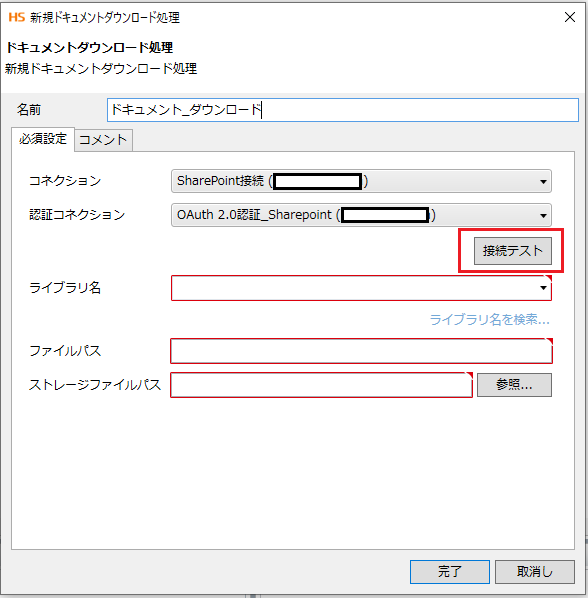Click the 取消し button
This screenshot has width=588, height=598.
point(535,572)
